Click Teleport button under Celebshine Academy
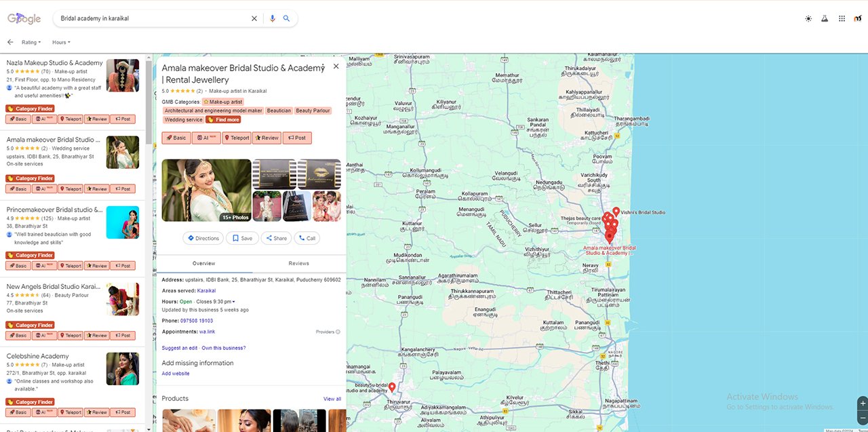868x432 pixels. click(71, 412)
